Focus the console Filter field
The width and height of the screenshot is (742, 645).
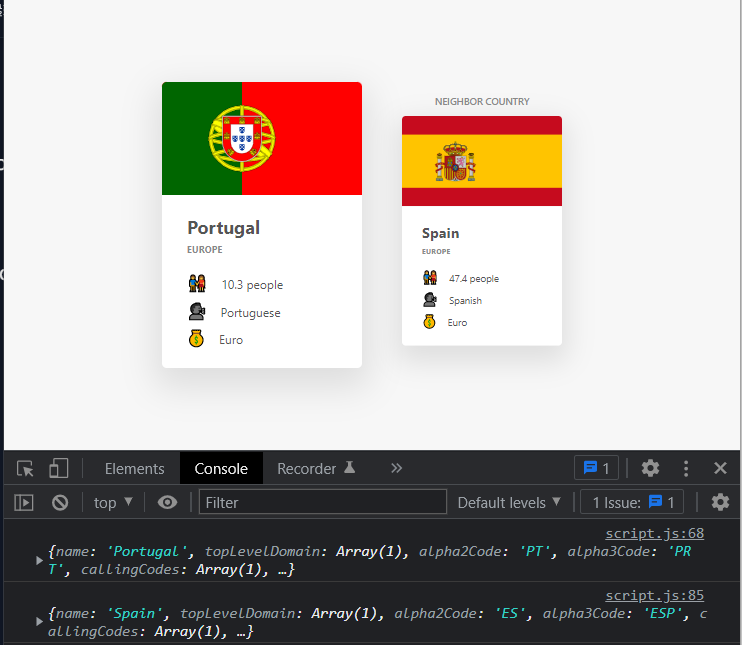coord(323,502)
